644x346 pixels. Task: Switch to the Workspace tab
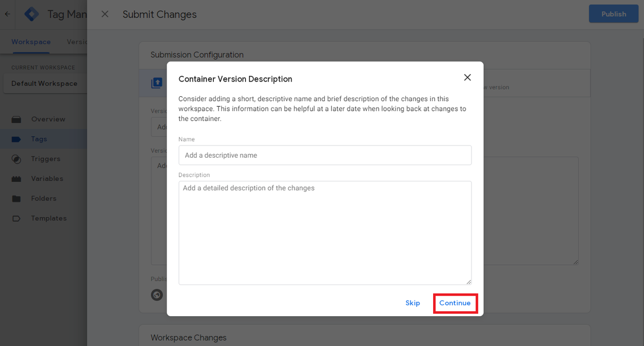pos(31,42)
